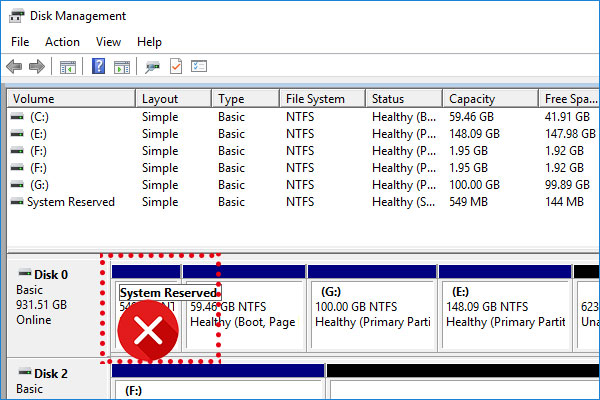The image size is (600, 400).
Task: Click the Back arrow toolbar icon
Action: coord(14,67)
